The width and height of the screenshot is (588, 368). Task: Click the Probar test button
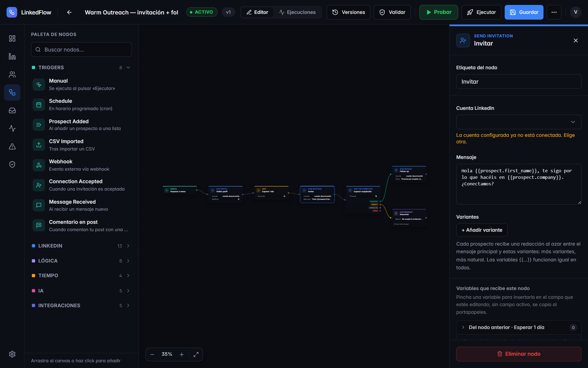[x=439, y=12]
